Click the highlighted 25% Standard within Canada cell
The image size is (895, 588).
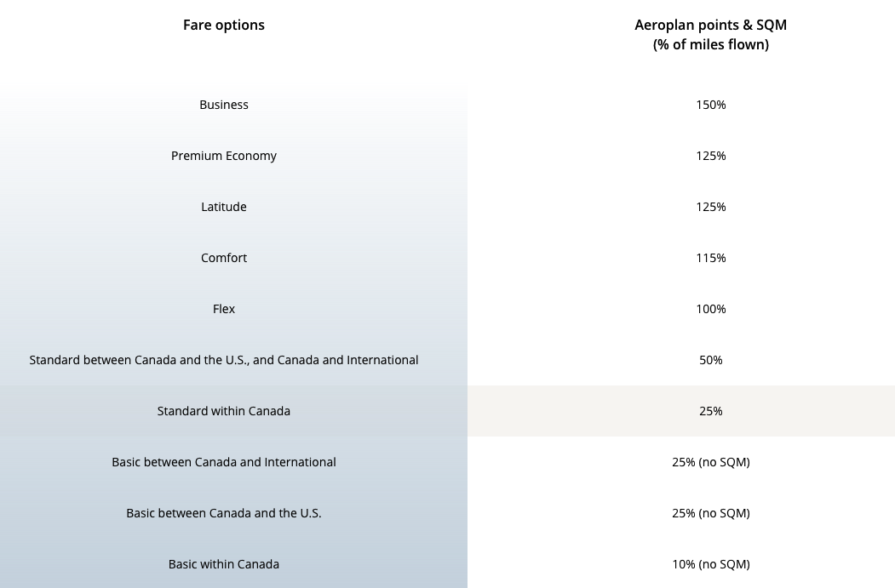tap(681, 411)
